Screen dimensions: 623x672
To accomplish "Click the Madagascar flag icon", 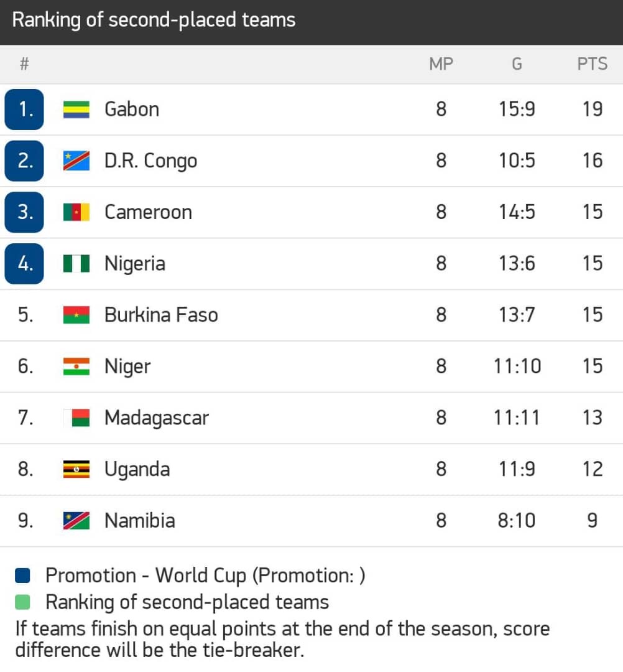I will pos(76,418).
